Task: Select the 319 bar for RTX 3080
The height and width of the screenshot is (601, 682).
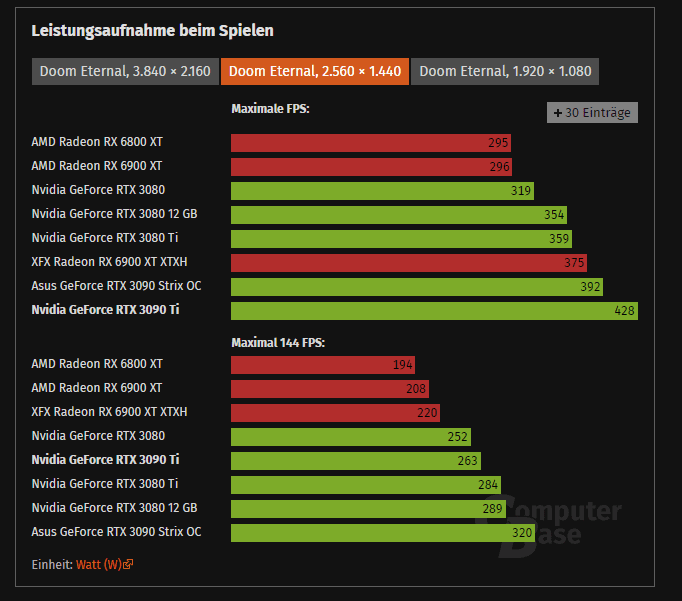Action: point(382,191)
